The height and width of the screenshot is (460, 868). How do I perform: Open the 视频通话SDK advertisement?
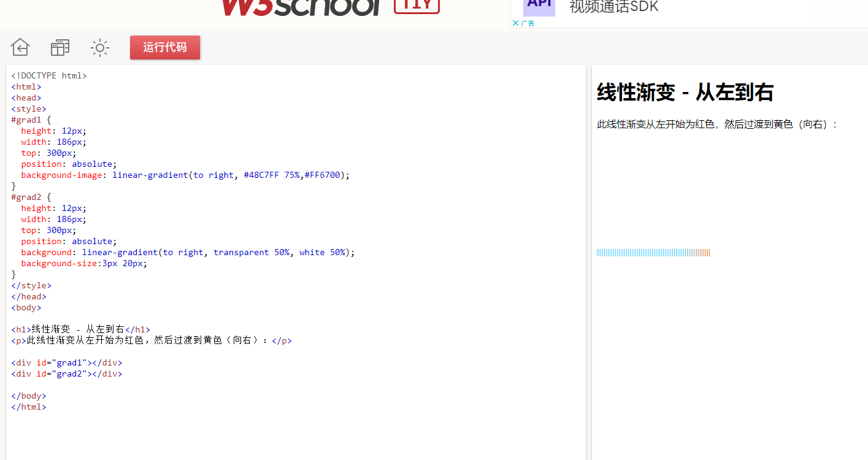point(614,7)
